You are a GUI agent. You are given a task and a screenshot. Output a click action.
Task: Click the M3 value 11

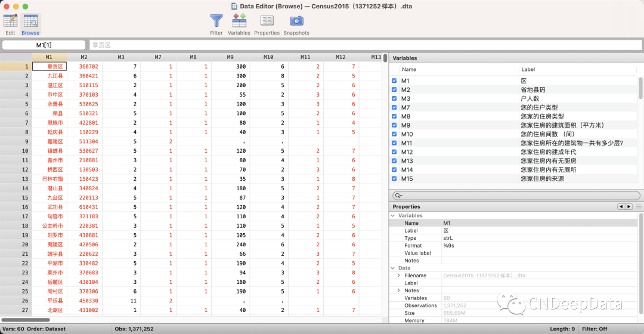click(x=121, y=301)
